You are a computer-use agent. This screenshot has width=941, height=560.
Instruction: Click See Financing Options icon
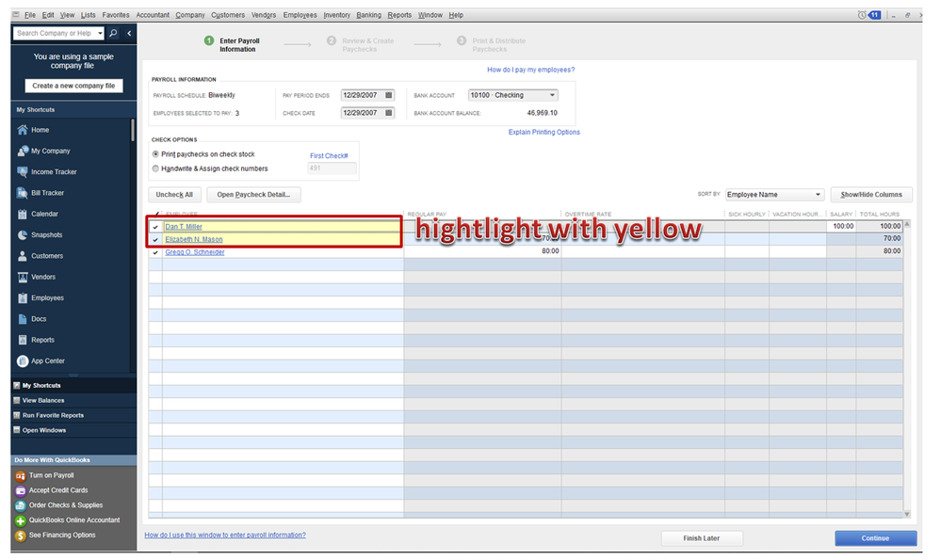(21, 536)
